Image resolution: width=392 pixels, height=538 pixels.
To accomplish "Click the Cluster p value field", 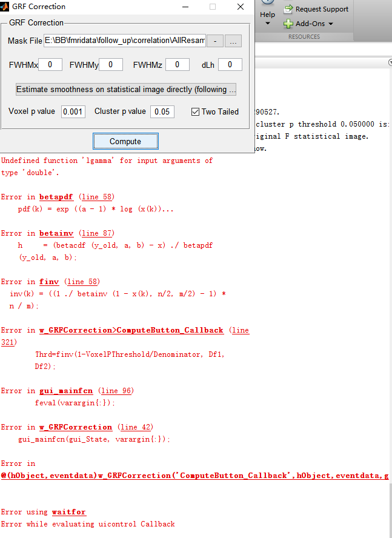I will (163, 111).
